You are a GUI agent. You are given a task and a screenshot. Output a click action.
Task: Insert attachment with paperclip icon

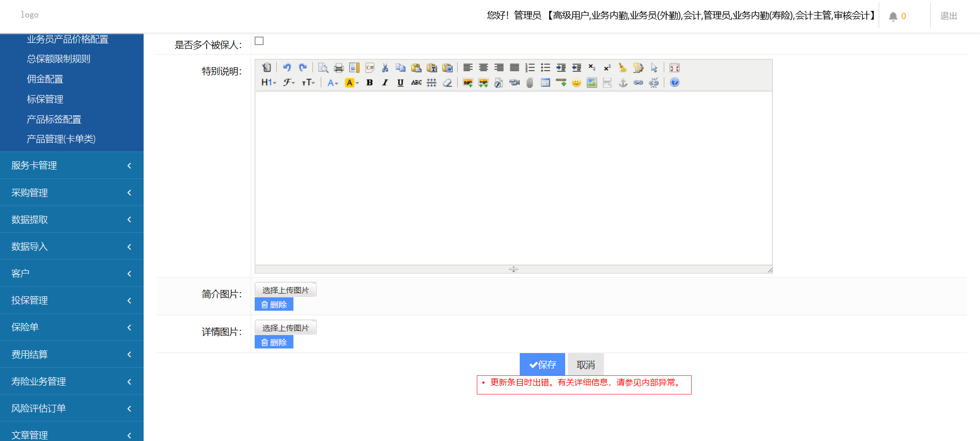[x=530, y=83]
